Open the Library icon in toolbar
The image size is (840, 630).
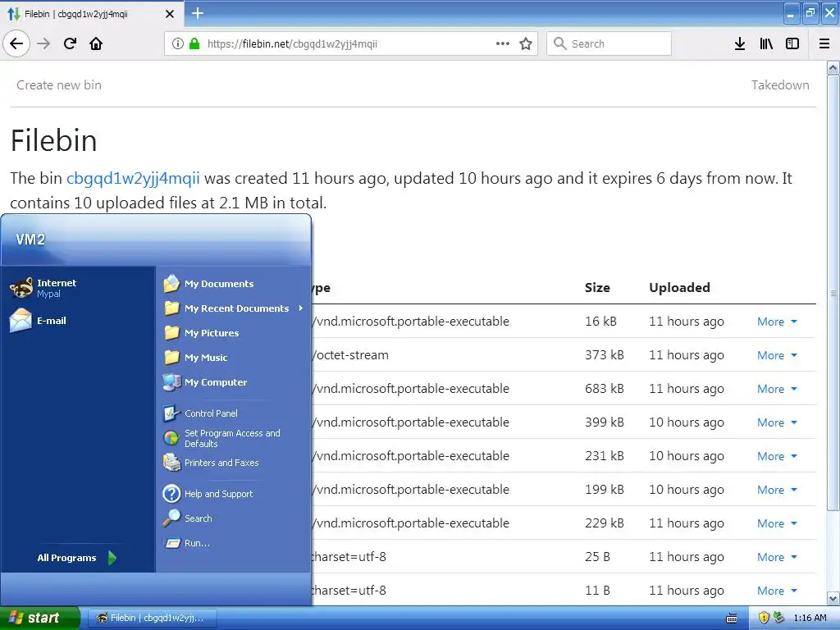pos(766,43)
